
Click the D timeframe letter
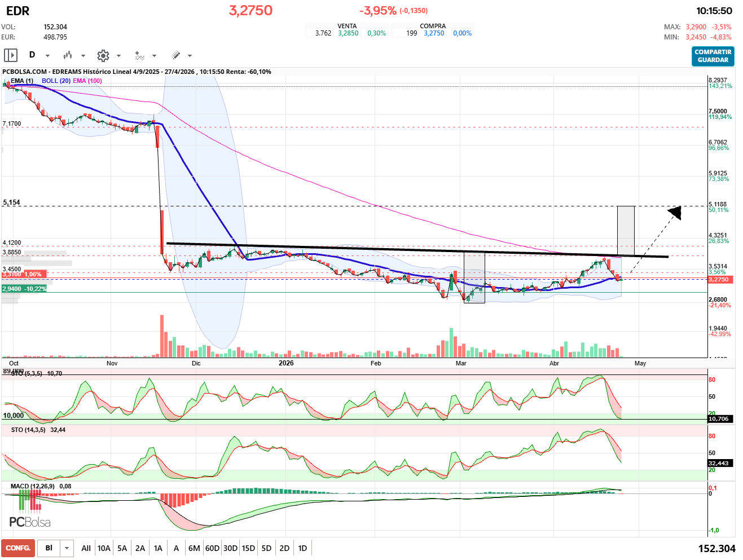pos(32,55)
